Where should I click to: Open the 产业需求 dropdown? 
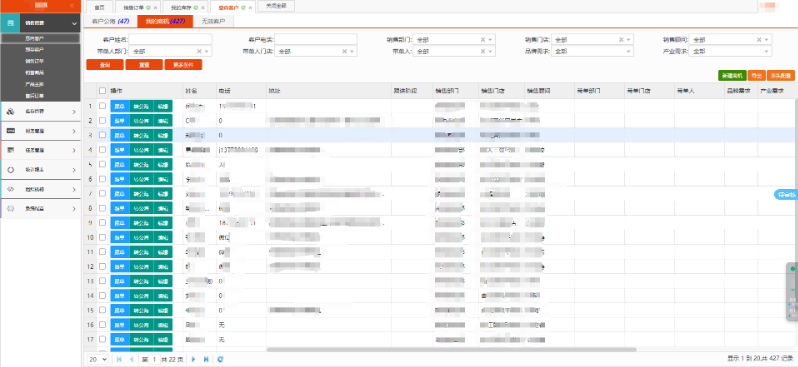pyautogui.click(x=767, y=51)
